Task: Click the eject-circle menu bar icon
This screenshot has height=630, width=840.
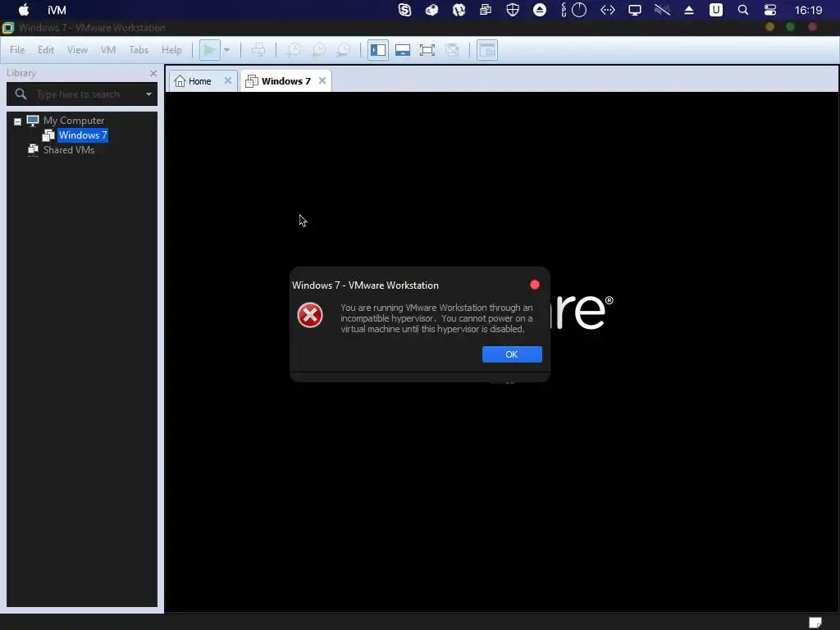Action: point(540,10)
